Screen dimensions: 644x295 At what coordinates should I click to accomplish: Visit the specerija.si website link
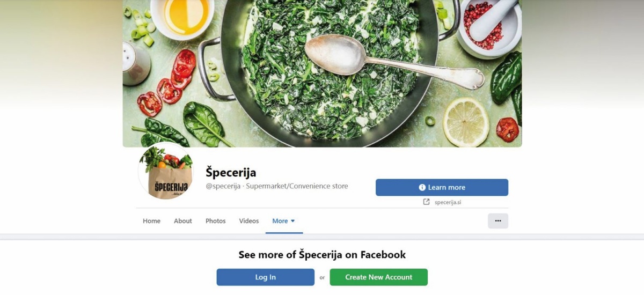(x=448, y=202)
